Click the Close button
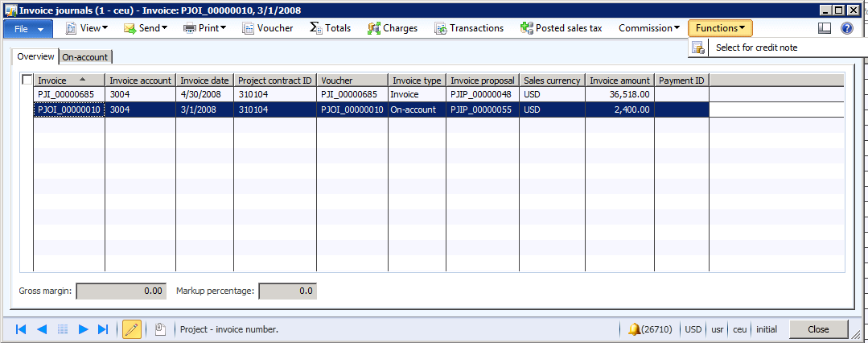 [x=818, y=329]
